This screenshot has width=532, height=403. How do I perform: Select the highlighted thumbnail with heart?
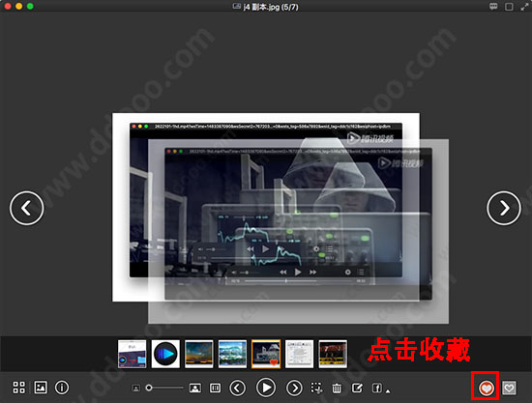266,354
